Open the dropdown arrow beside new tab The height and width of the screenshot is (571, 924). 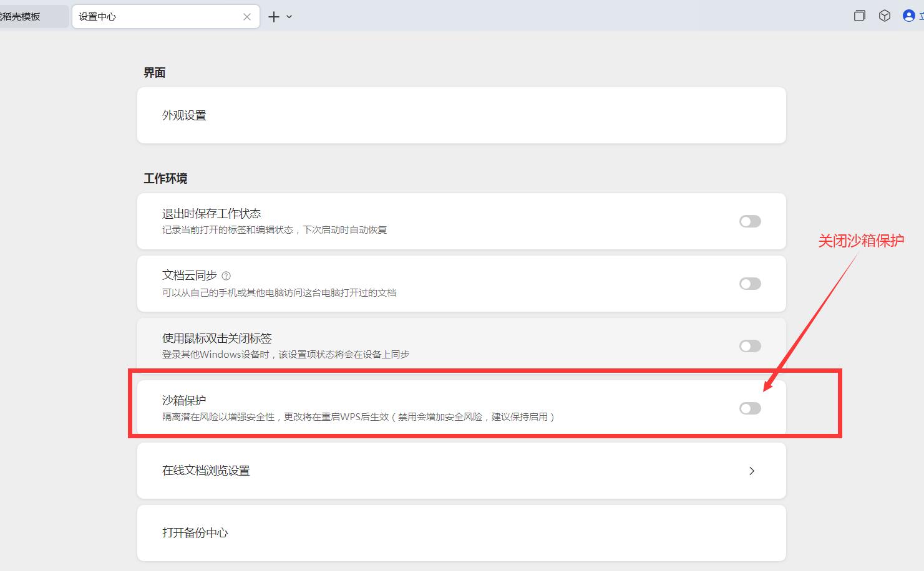[289, 17]
